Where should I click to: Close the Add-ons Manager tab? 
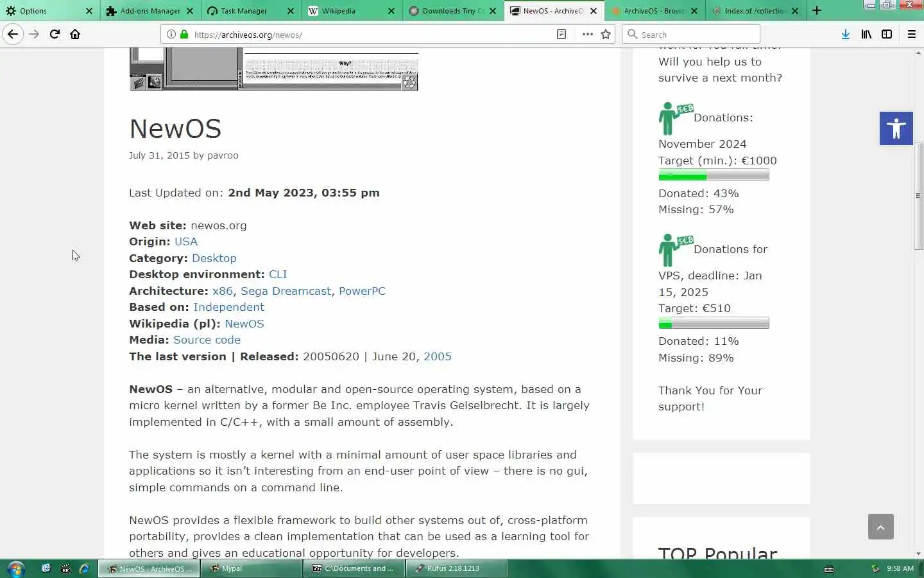click(189, 11)
